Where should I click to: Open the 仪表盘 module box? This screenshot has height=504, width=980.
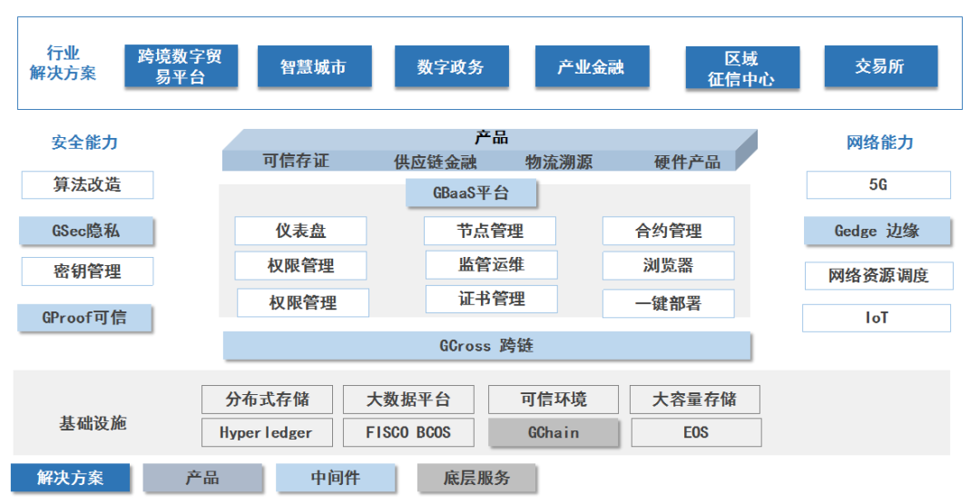(x=300, y=231)
